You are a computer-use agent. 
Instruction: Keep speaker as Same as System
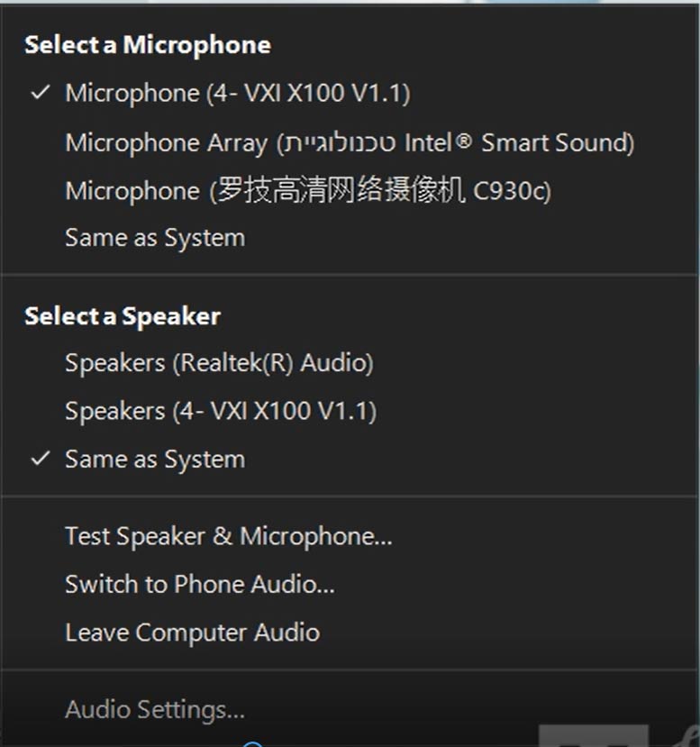pyautogui.click(x=350, y=460)
